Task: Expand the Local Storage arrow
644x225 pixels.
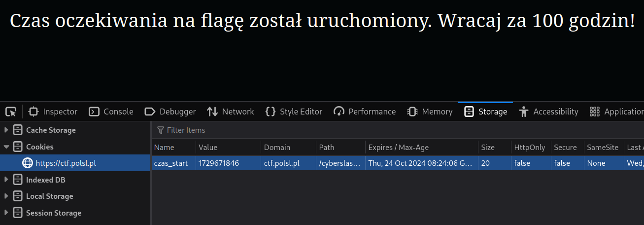Action: 6,196
